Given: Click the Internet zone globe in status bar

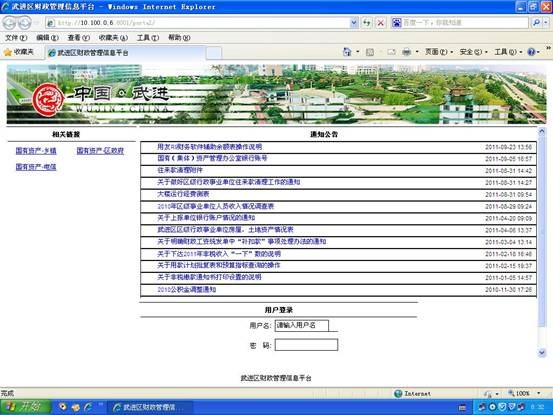Looking at the screenshot, I should tap(398, 393).
